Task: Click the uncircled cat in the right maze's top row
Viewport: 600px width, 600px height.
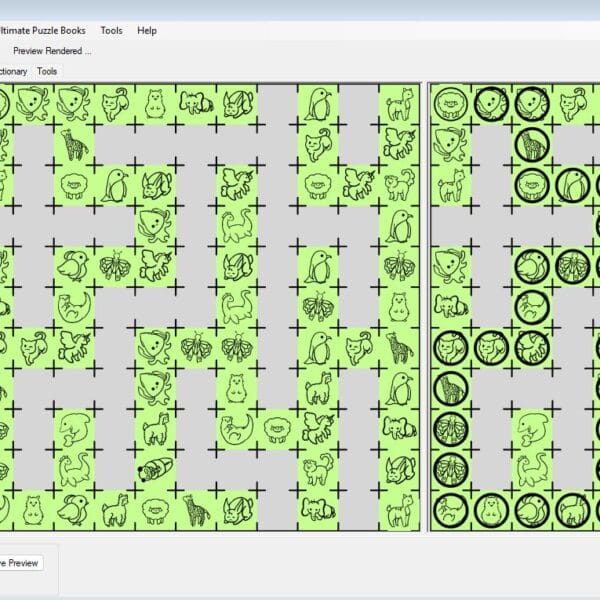Action: tap(571, 102)
